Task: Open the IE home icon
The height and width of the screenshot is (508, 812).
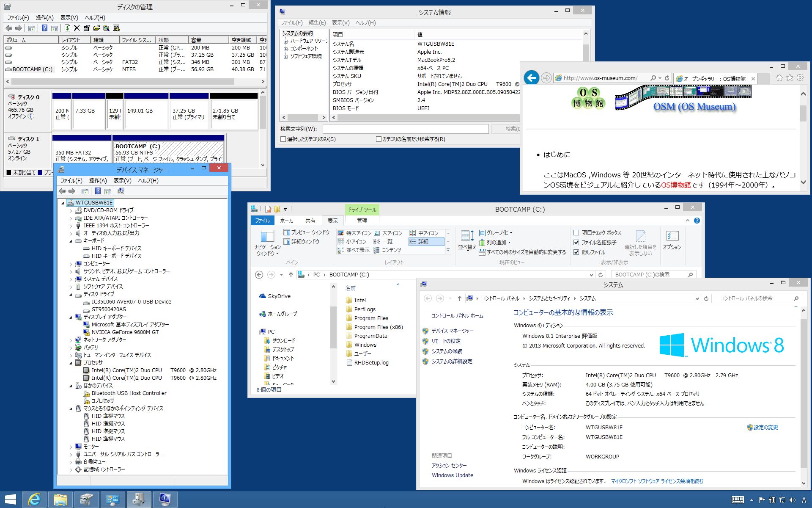Action: 779,78
